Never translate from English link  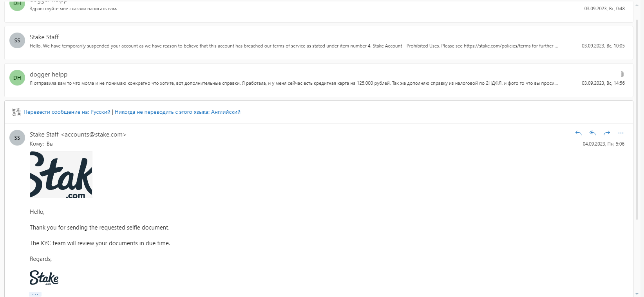coord(177,112)
